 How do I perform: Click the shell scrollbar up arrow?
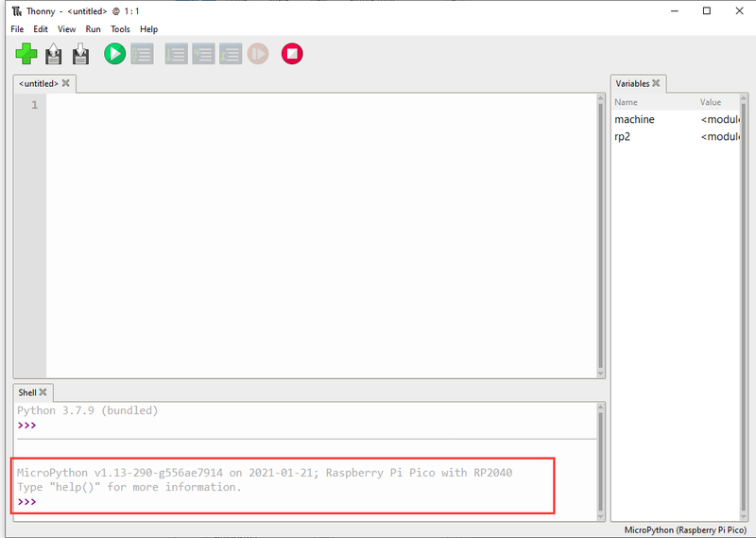600,408
